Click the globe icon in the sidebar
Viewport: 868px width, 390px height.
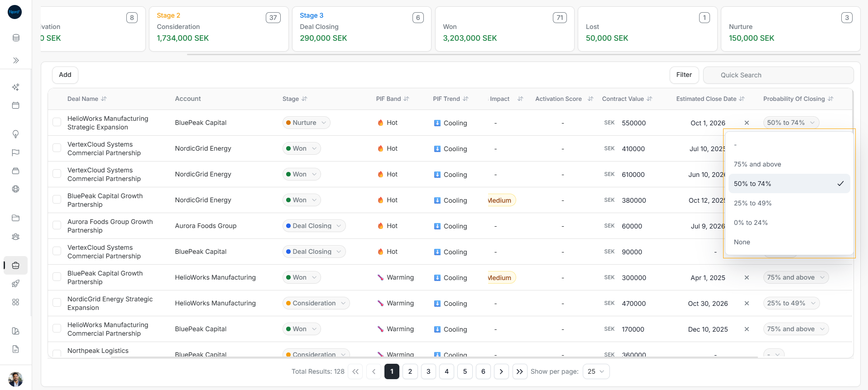(x=16, y=189)
